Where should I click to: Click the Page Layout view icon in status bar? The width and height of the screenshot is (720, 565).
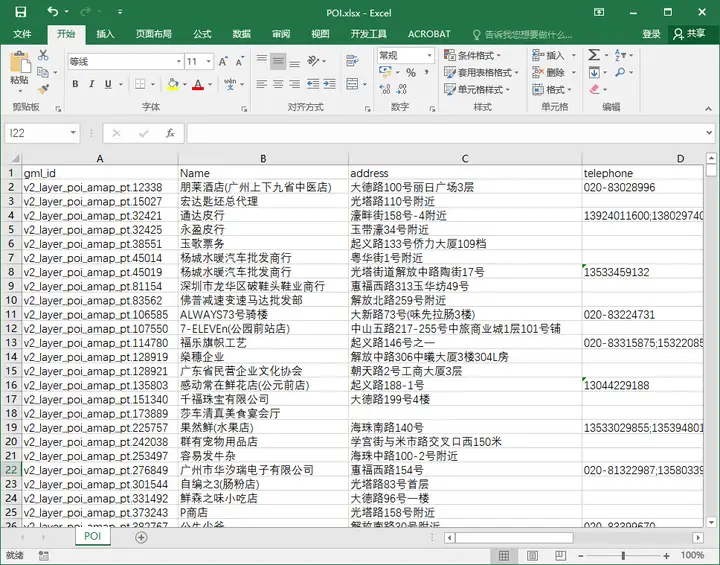tap(532, 556)
